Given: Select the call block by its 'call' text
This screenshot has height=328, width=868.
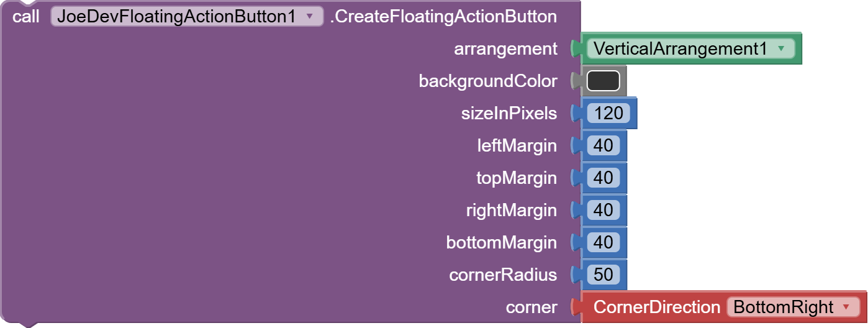Looking at the screenshot, I should tap(26, 17).
